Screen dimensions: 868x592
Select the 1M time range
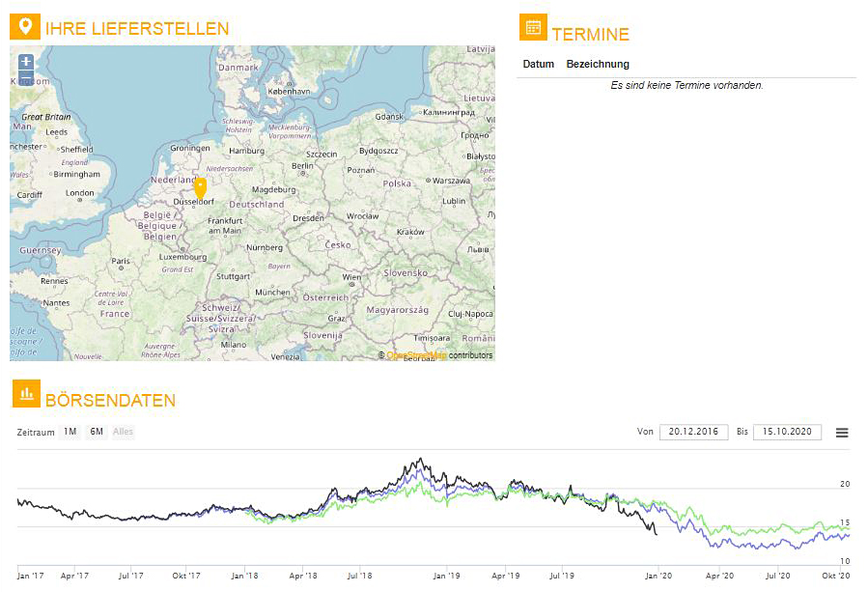tap(70, 432)
